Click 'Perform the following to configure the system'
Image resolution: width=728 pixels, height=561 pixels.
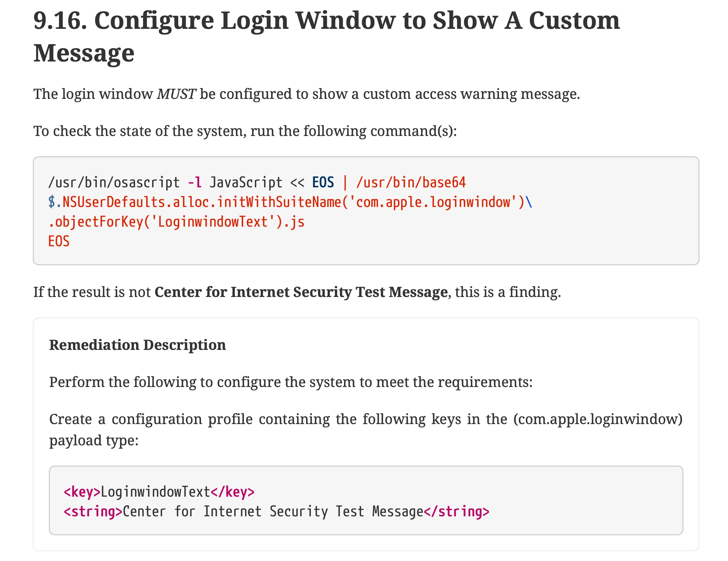[291, 382]
